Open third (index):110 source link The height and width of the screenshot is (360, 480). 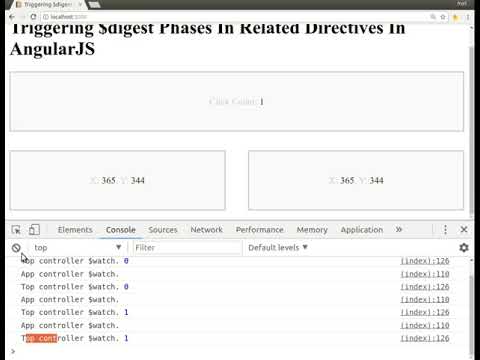(x=425, y=325)
